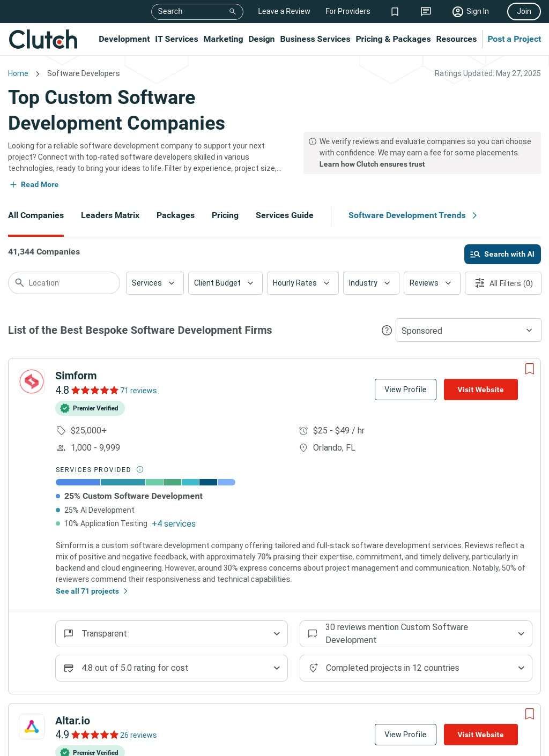Expand the Transparent section for Simform
The image size is (549, 756).
tap(172, 634)
